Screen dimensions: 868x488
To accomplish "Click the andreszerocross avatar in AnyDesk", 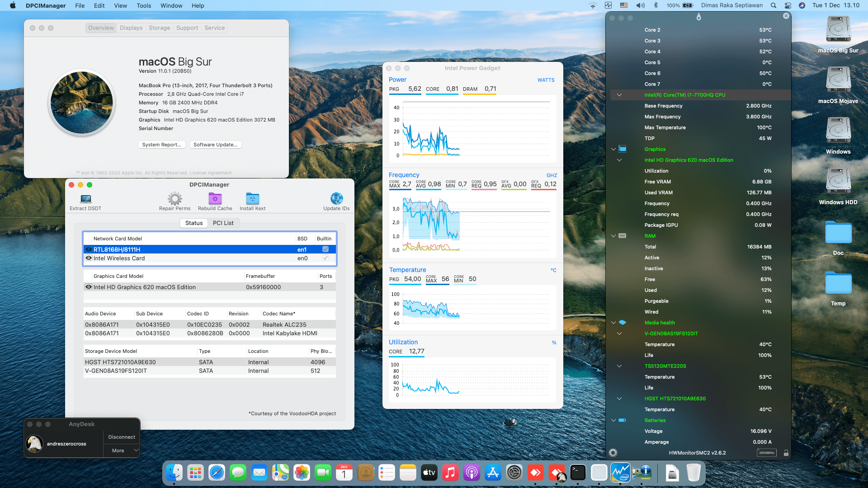I will [34, 444].
